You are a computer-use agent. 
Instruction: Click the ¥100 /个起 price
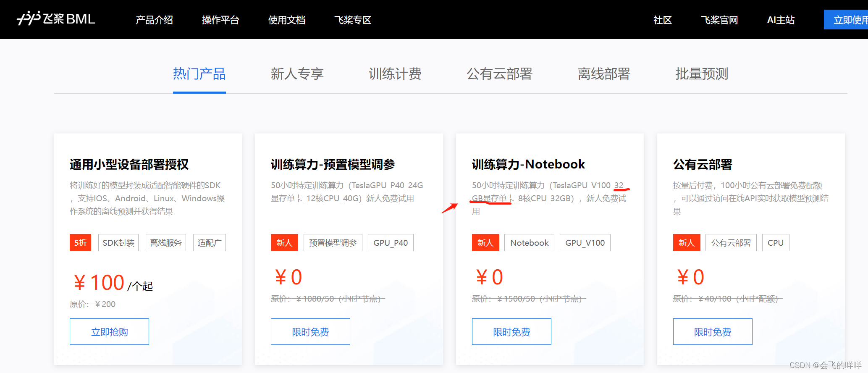click(x=113, y=283)
